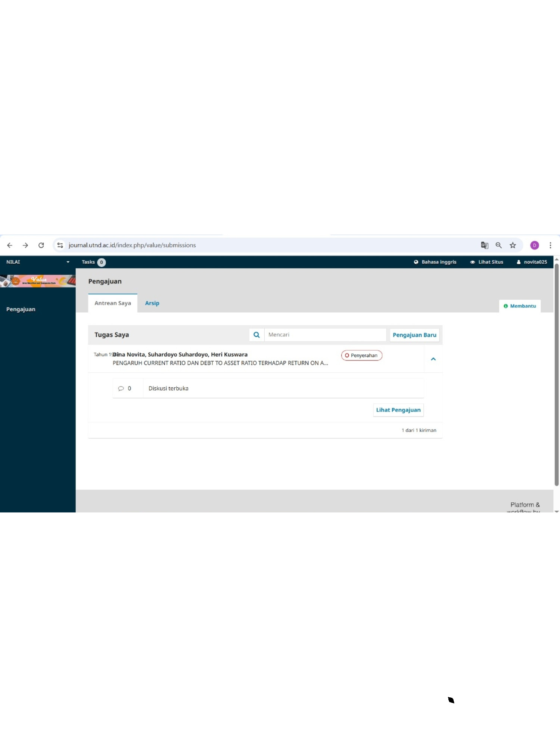
Task: Open the novita025 user menu
Action: 532,262
